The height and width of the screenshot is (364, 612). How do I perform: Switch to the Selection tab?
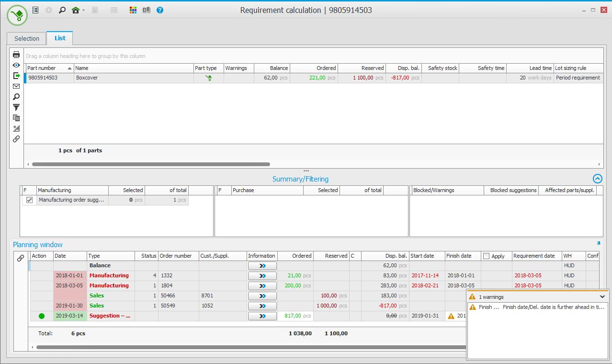pyautogui.click(x=27, y=39)
